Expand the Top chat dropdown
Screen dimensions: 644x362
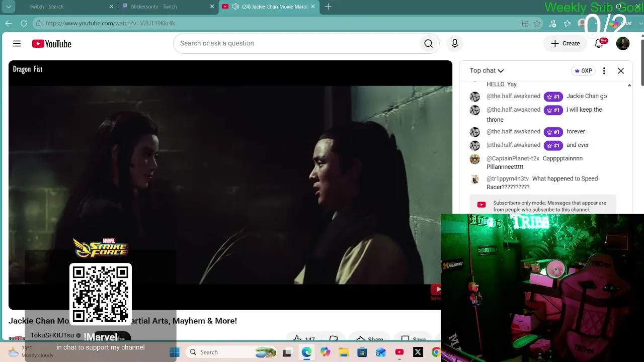487,71
